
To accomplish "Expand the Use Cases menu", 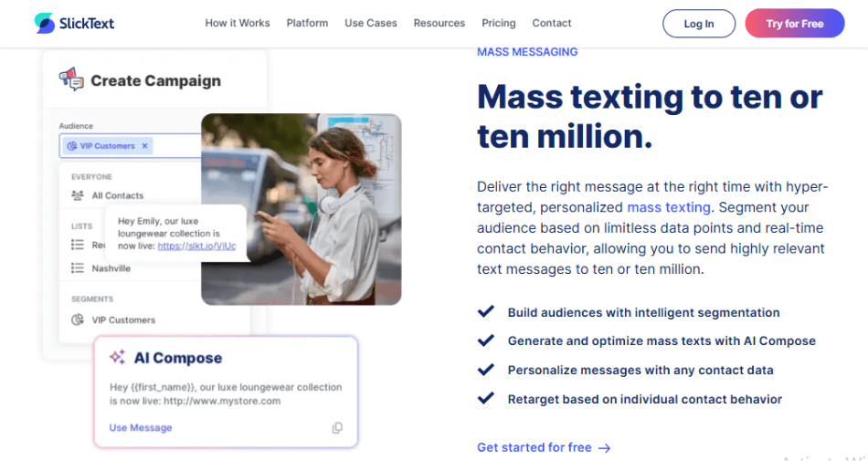I will pos(370,23).
